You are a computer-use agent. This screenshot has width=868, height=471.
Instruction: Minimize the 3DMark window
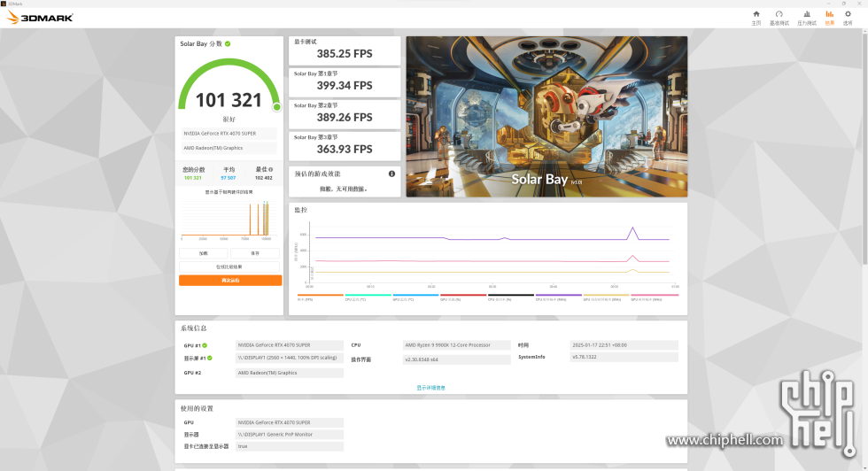click(x=828, y=4)
